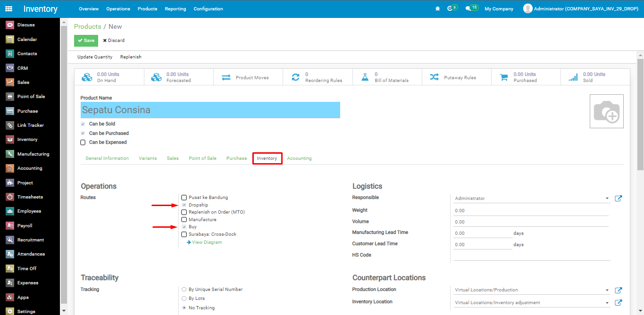Open the apps grid menu icon
Image resolution: width=644 pixels, height=315 pixels.
pyautogui.click(x=9, y=8)
